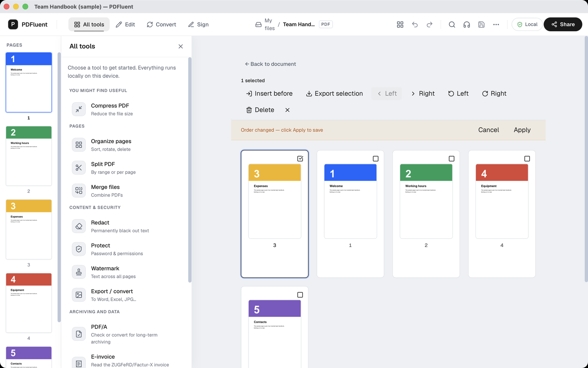Select the Contacts page card in the grid
The height and width of the screenshot is (368, 588).
point(275,327)
